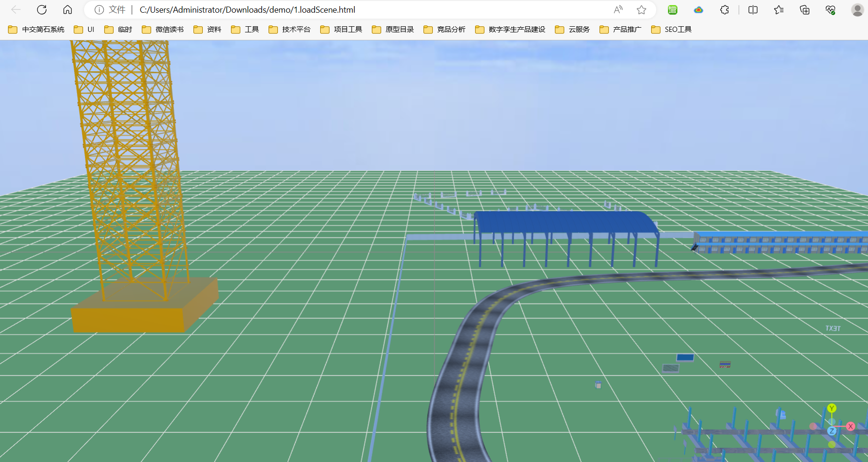
Task: Select the long blue-gray building
Action: pyautogui.click(x=781, y=242)
